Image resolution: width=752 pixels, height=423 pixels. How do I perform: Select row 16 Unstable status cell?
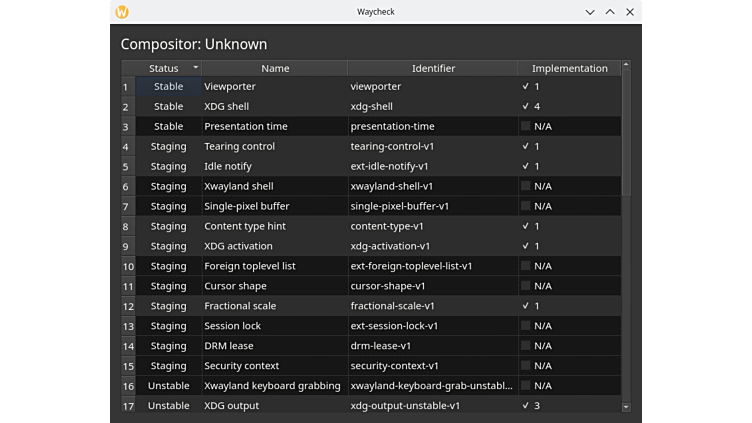[168, 386]
